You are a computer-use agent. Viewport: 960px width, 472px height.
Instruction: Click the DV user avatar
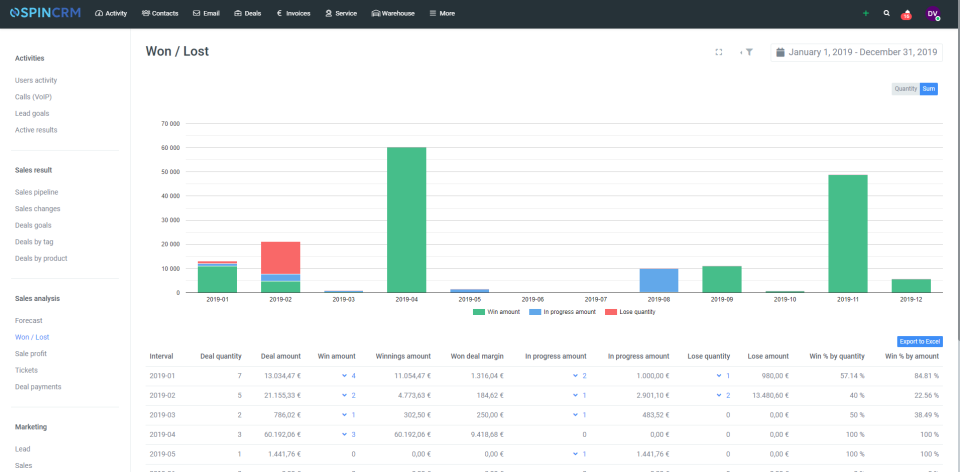point(932,13)
